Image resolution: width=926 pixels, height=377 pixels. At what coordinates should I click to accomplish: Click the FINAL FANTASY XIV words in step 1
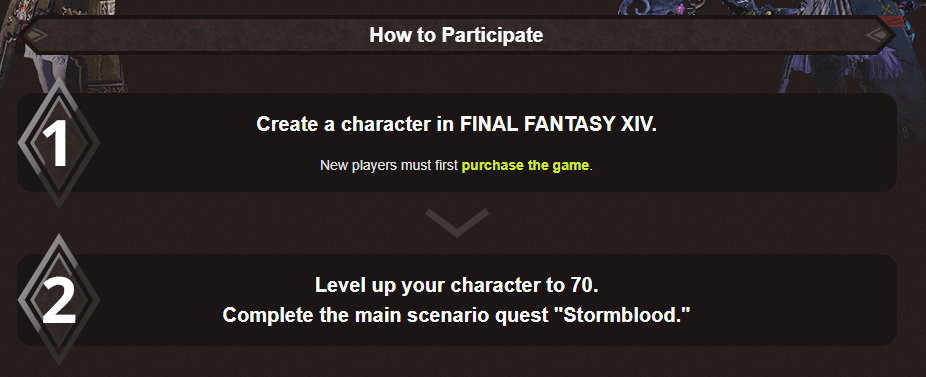pos(556,125)
